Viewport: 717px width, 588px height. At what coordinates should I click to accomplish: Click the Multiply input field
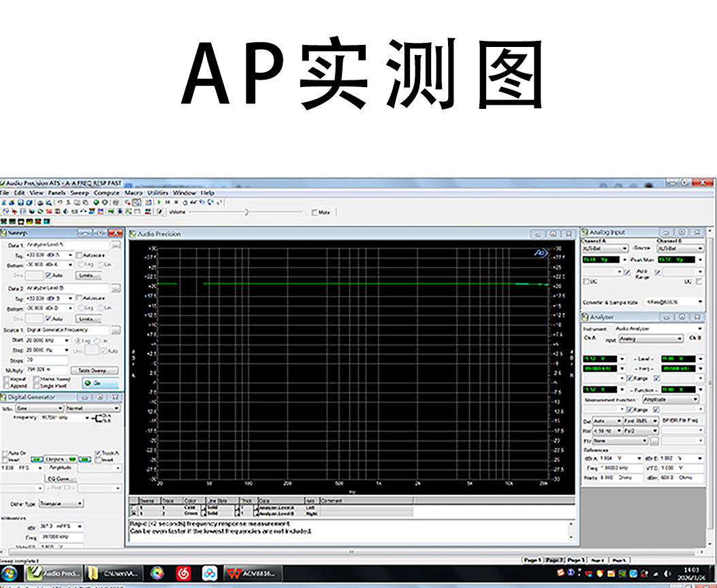(47, 370)
